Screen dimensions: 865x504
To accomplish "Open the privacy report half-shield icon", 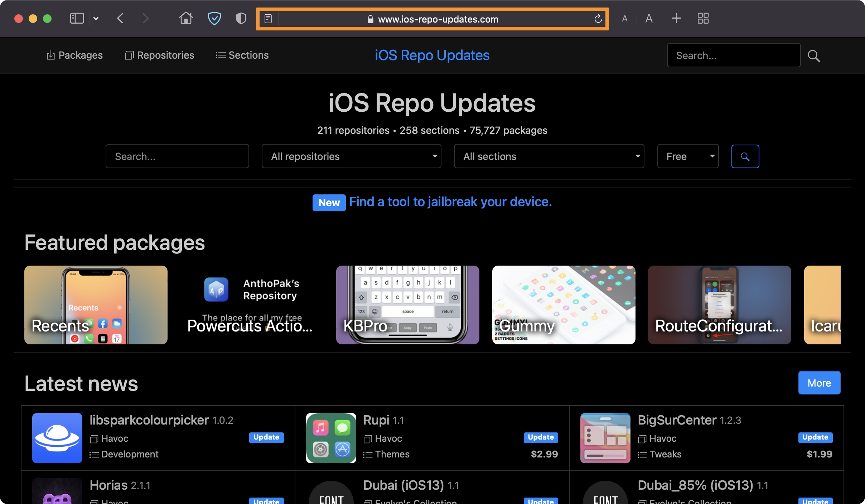I will coord(241,18).
